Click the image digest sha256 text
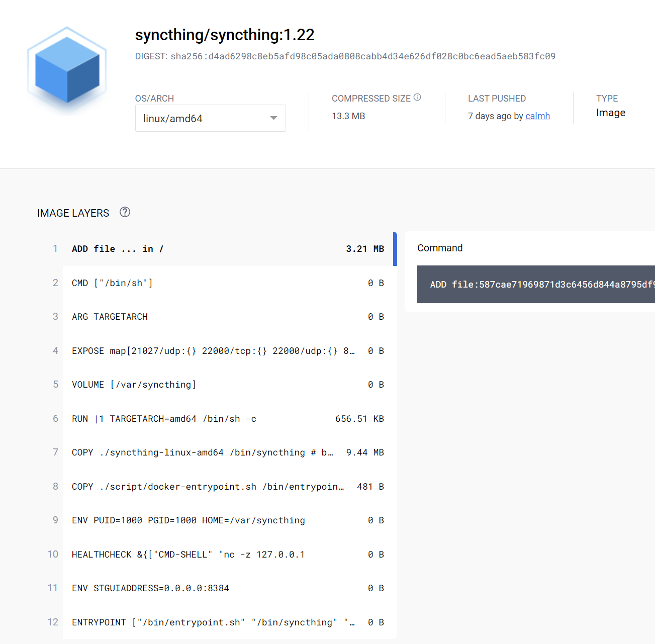This screenshot has width=655, height=644. [345, 56]
